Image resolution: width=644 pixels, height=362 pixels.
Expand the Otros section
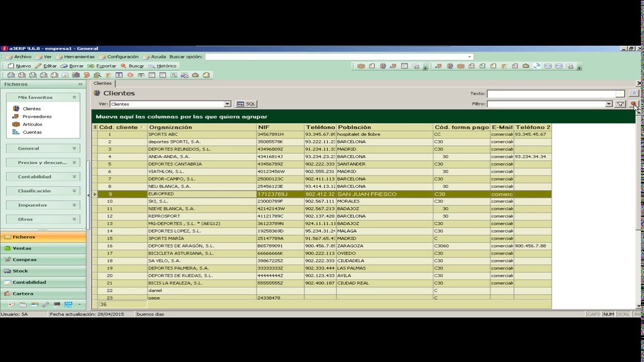(x=43, y=219)
